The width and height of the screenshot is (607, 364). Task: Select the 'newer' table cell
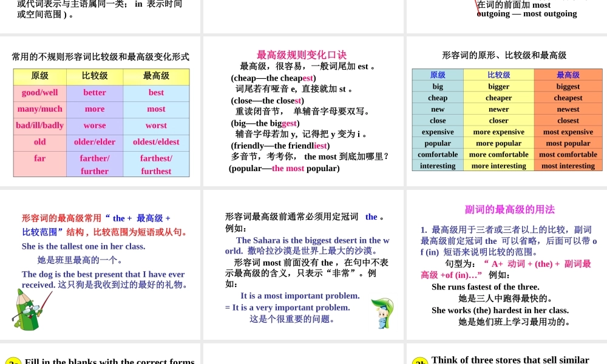(498, 109)
